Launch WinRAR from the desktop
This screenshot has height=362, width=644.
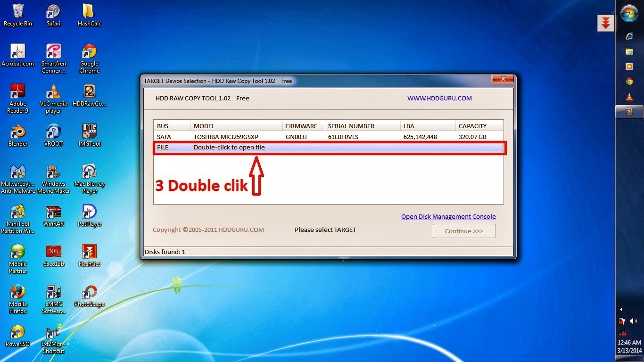tap(53, 215)
